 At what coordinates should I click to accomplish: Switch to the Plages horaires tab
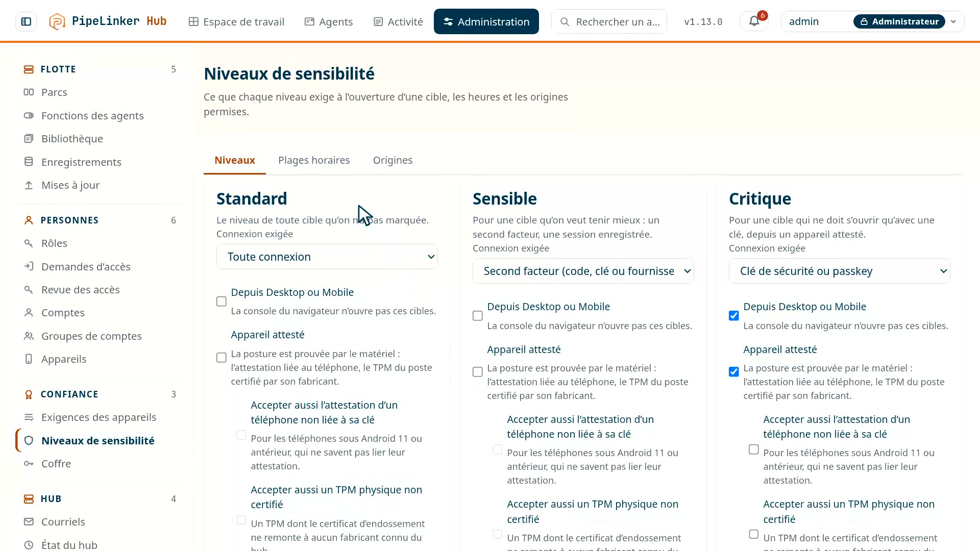314,160
